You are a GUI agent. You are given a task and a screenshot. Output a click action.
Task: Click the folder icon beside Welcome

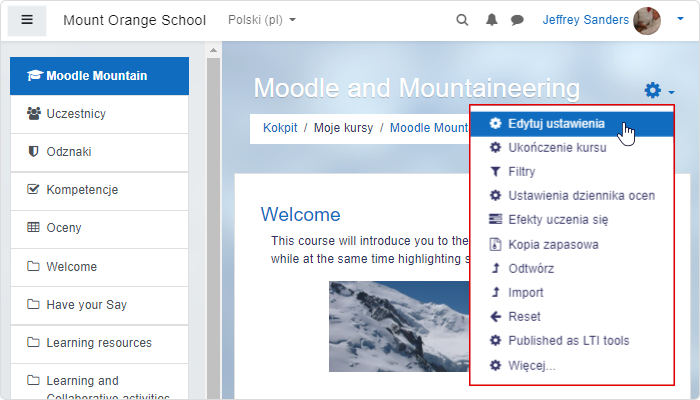click(x=33, y=266)
